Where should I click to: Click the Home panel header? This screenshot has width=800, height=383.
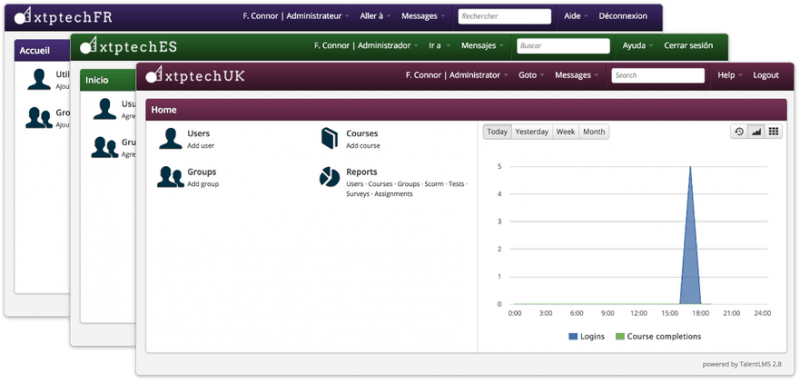click(466, 110)
